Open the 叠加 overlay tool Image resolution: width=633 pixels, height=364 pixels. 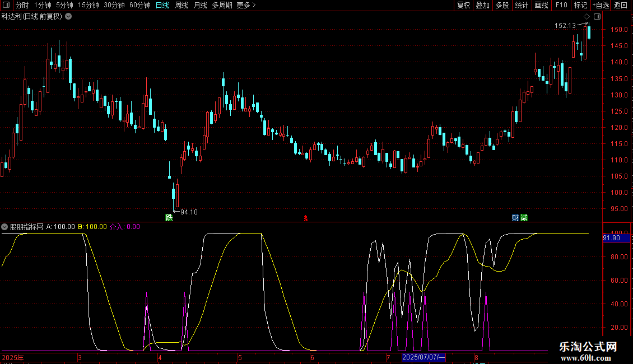point(482,5)
